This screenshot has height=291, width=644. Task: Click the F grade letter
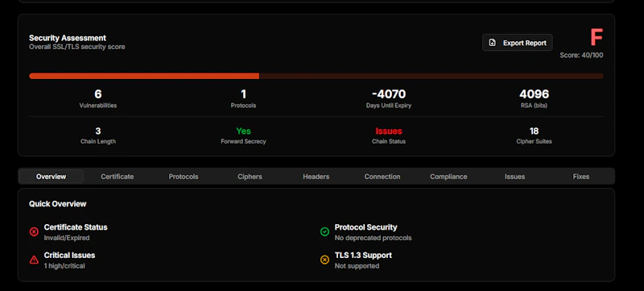(x=597, y=37)
